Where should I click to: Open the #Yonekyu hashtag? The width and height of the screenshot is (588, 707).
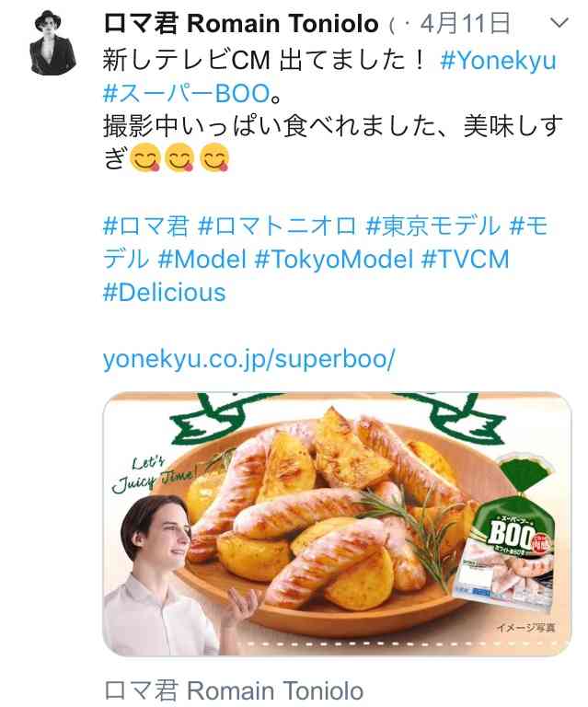(x=499, y=60)
